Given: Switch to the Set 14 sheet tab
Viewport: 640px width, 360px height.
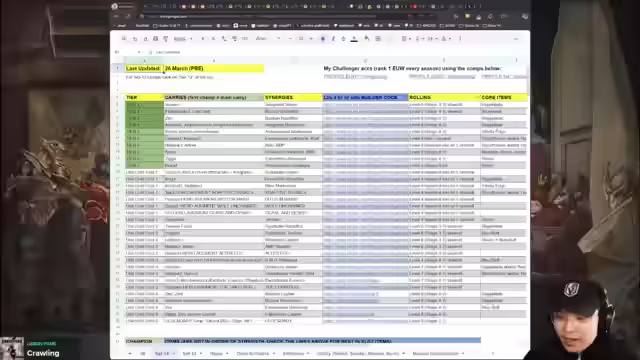Looking at the screenshot, I should (x=162, y=353).
